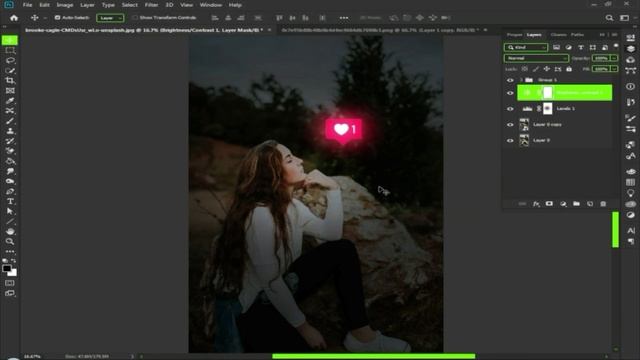Go to the Home screen icon
This screenshot has height=360, width=640.
pyautogui.click(x=14, y=18)
